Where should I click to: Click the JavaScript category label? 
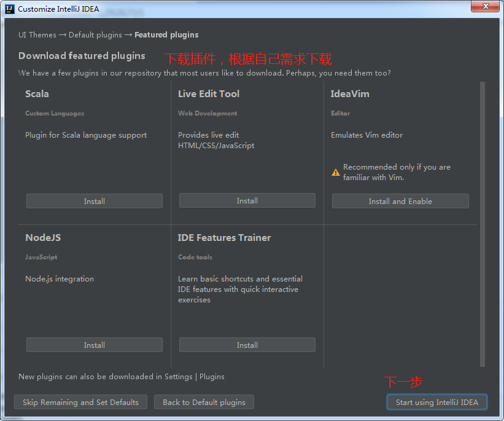coord(41,257)
